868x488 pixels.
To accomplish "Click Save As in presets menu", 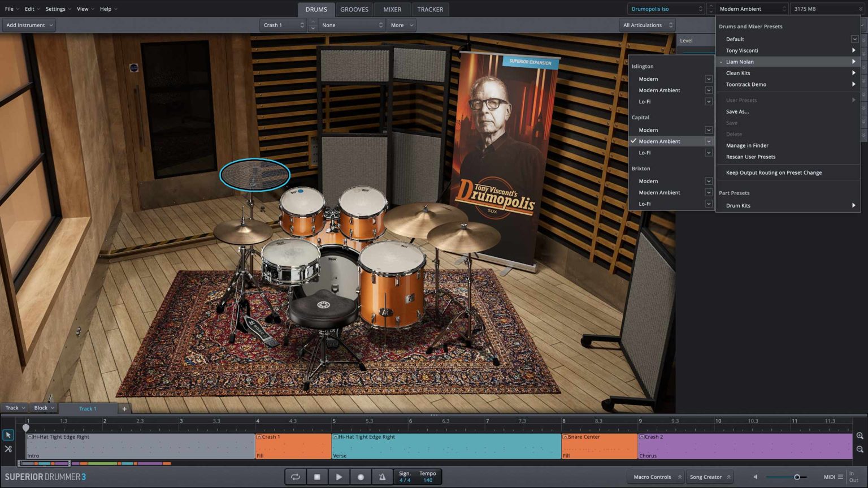I will [x=737, y=111].
